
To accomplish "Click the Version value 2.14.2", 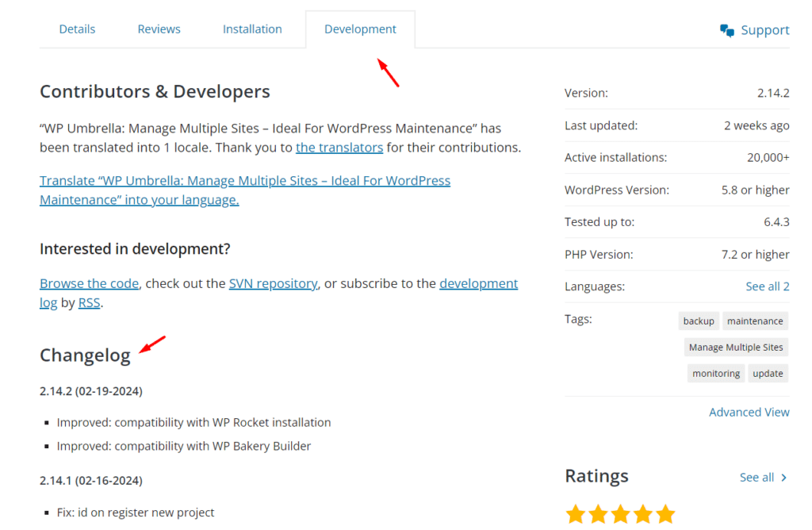I will click(773, 94).
